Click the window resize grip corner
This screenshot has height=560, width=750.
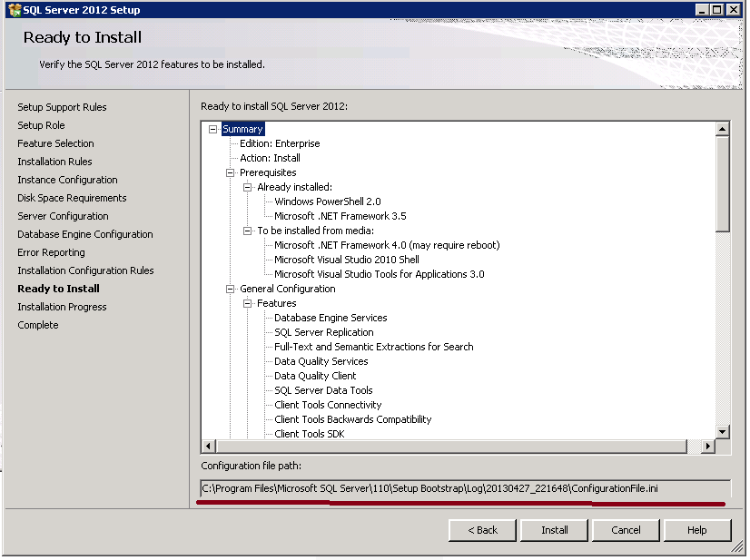click(x=736, y=546)
